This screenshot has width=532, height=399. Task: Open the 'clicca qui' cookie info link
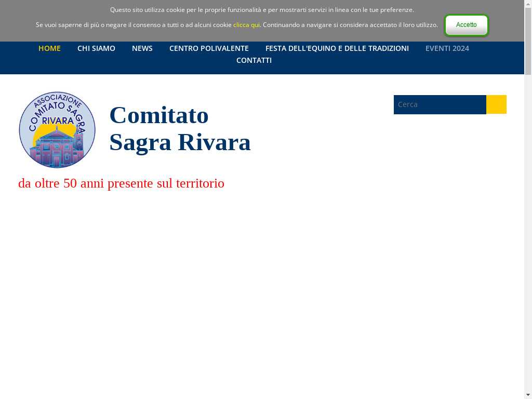point(246,25)
